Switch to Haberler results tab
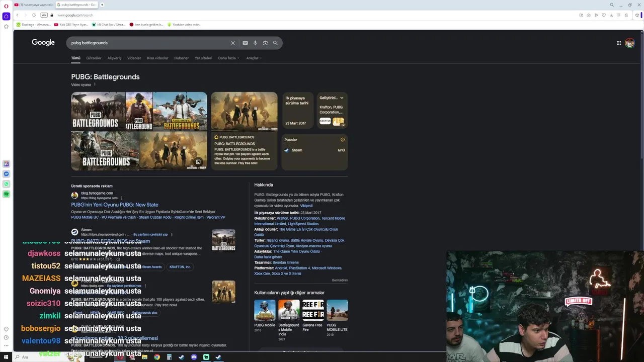Viewport: 644px width, 362px height. coord(181,58)
